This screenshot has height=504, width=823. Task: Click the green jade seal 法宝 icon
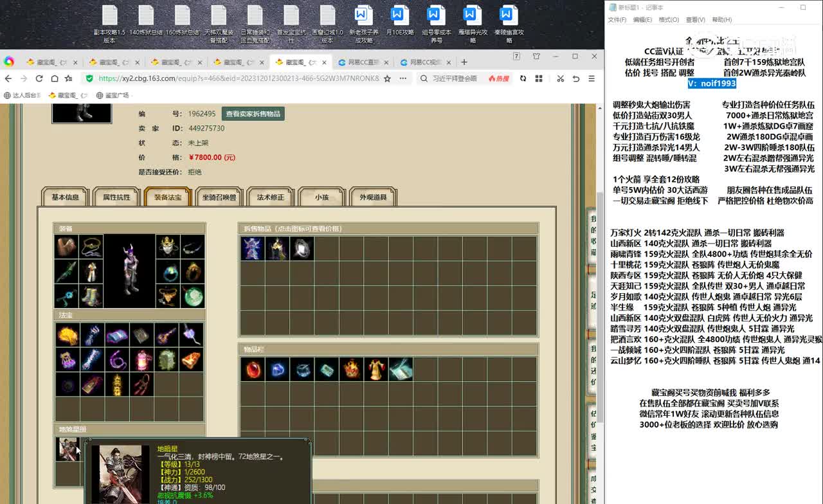point(167,360)
